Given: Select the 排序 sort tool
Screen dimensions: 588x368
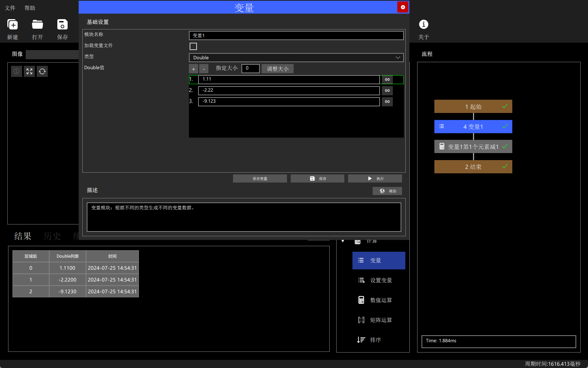Looking at the screenshot, I should coord(379,340).
